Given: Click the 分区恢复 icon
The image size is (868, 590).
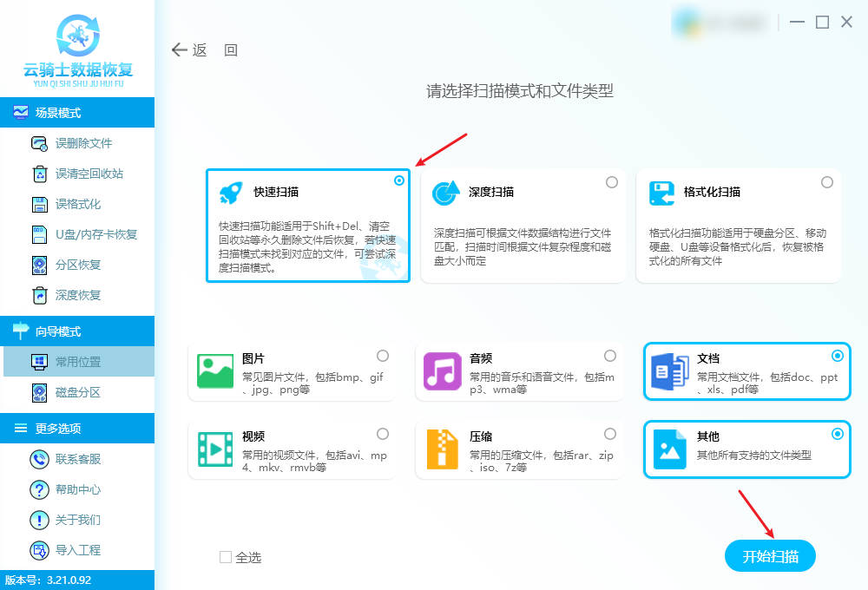Looking at the screenshot, I should pos(39,265).
